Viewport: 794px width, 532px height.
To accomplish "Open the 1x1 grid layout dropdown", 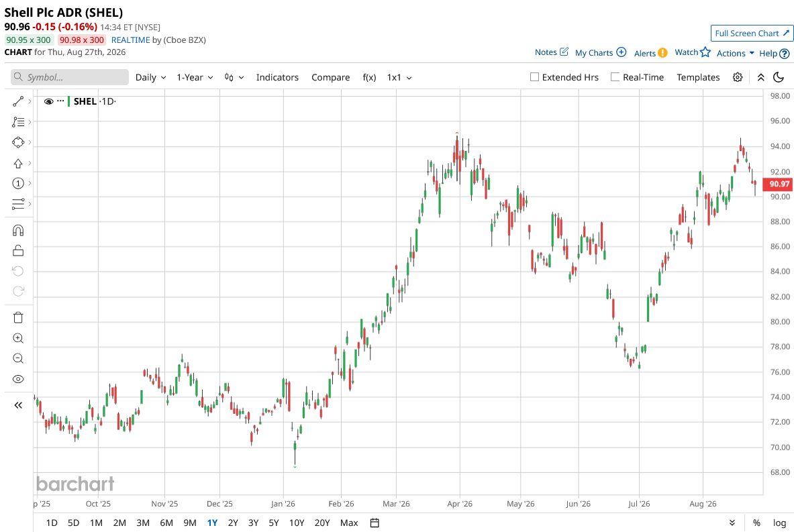I will [399, 77].
